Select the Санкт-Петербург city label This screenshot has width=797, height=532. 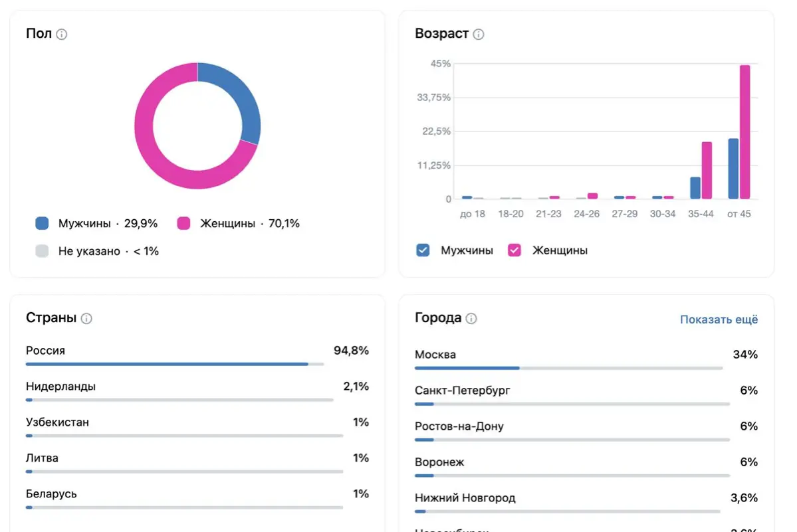tap(463, 391)
